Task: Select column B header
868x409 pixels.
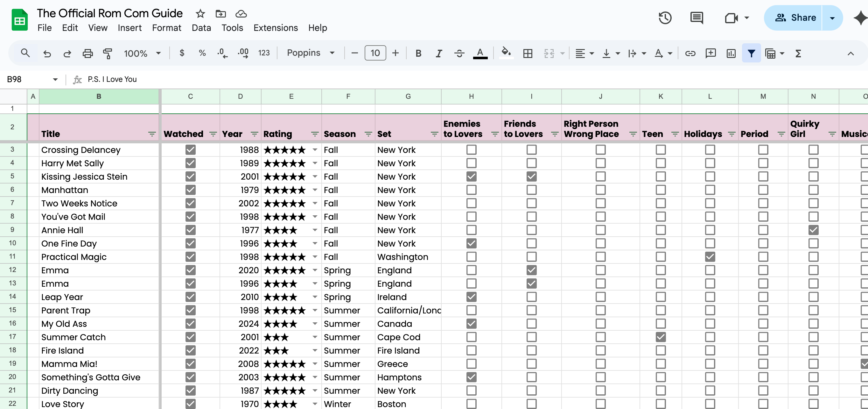Action: 99,97
